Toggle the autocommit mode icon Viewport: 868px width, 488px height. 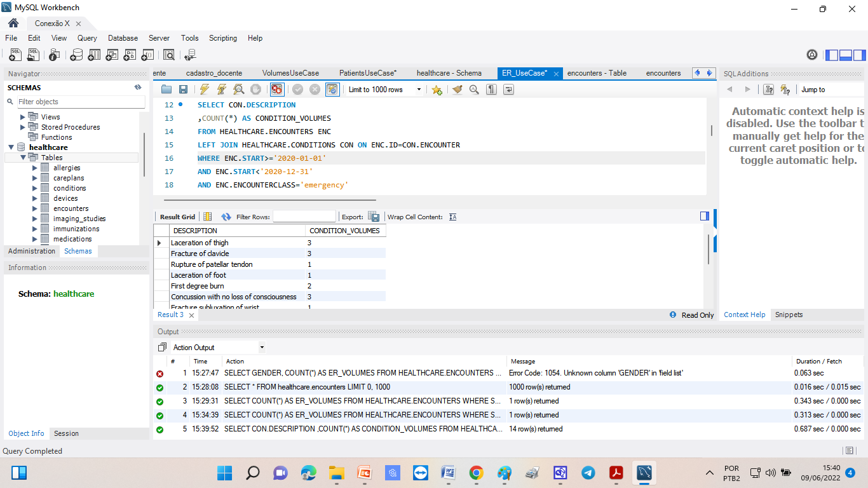coord(332,90)
